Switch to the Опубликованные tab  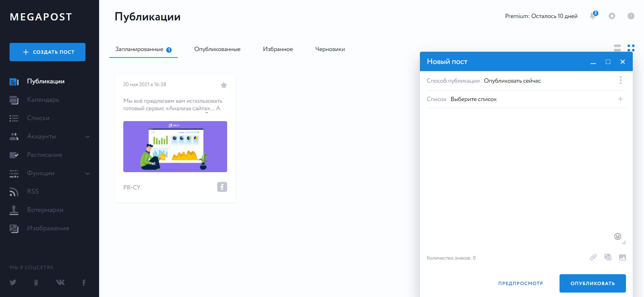coord(217,49)
